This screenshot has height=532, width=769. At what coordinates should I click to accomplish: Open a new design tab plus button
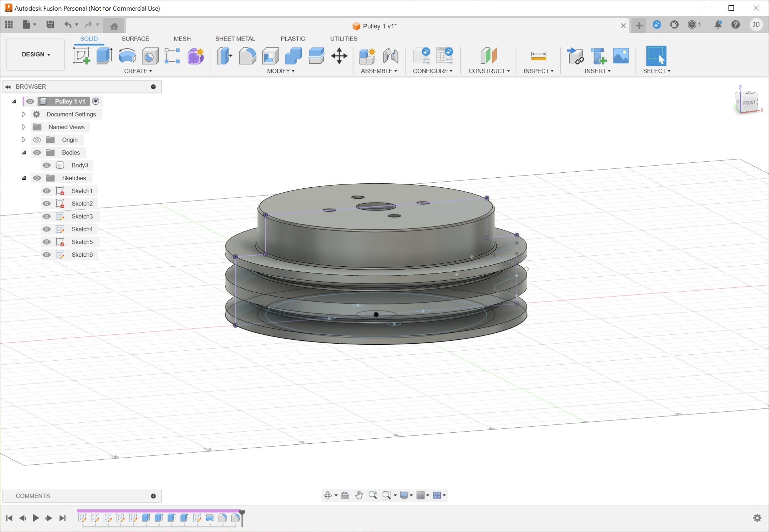click(x=639, y=25)
